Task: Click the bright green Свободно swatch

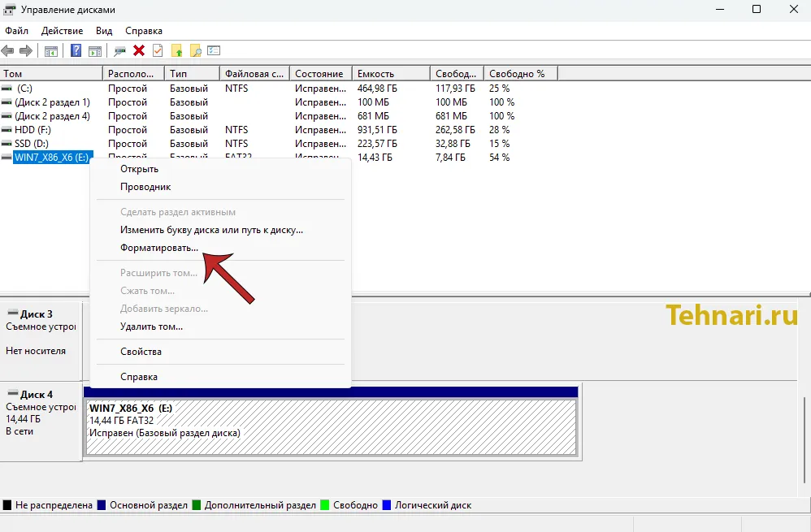Action: (x=325, y=505)
